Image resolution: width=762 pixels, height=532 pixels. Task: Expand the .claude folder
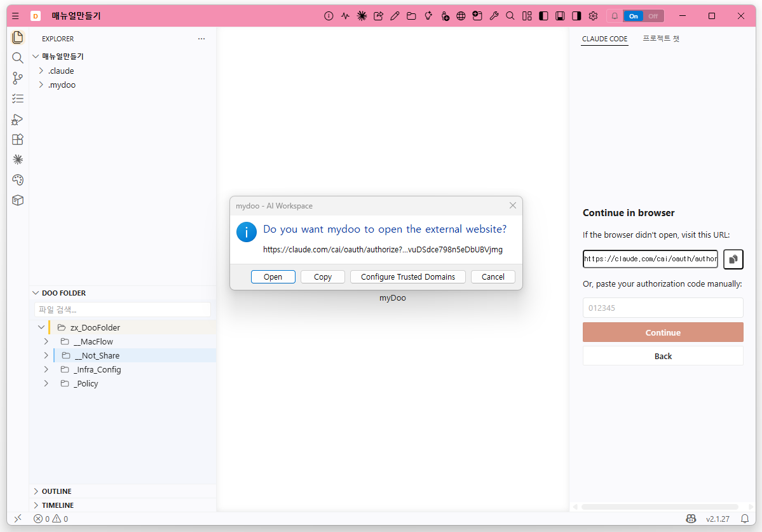coord(41,71)
